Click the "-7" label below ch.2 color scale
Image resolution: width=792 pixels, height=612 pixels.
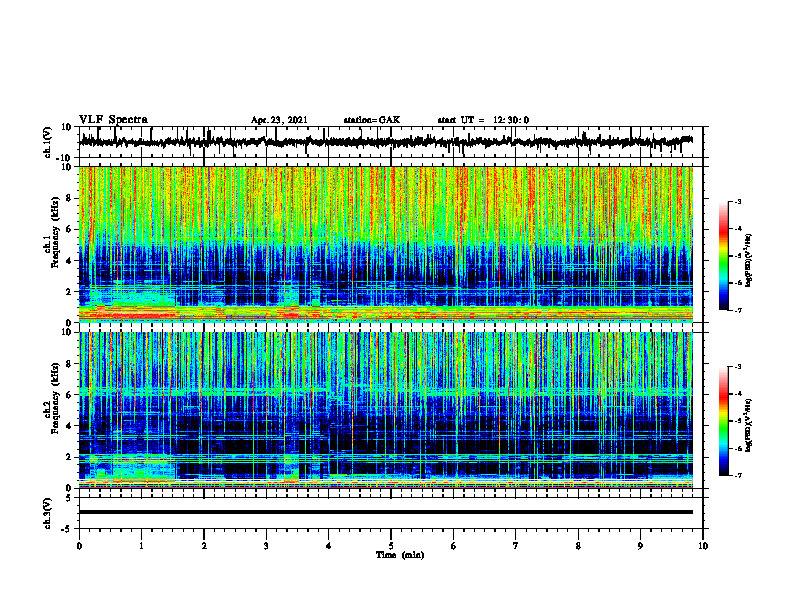pos(738,475)
